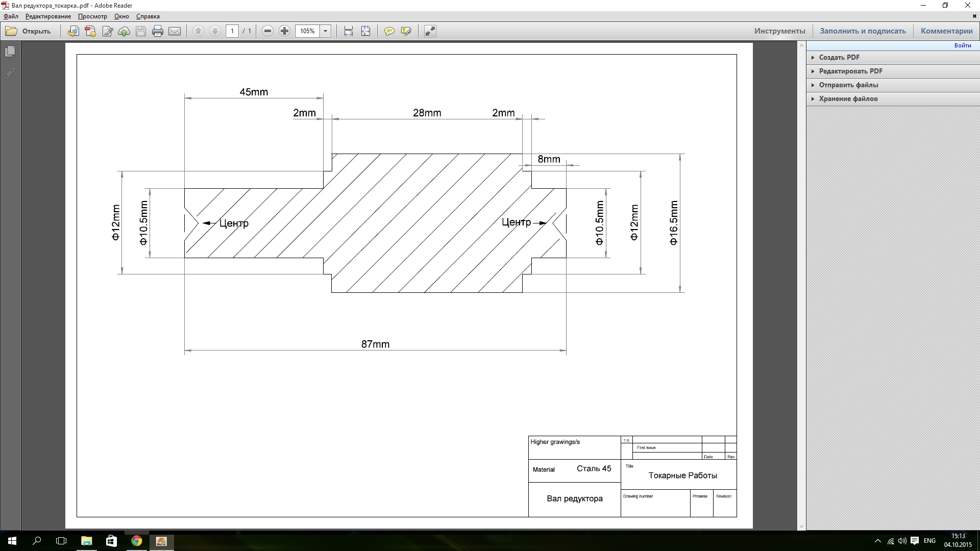Expand the Хранение файлов section
Viewport: 980px width, 551px height.
(848, 98)
